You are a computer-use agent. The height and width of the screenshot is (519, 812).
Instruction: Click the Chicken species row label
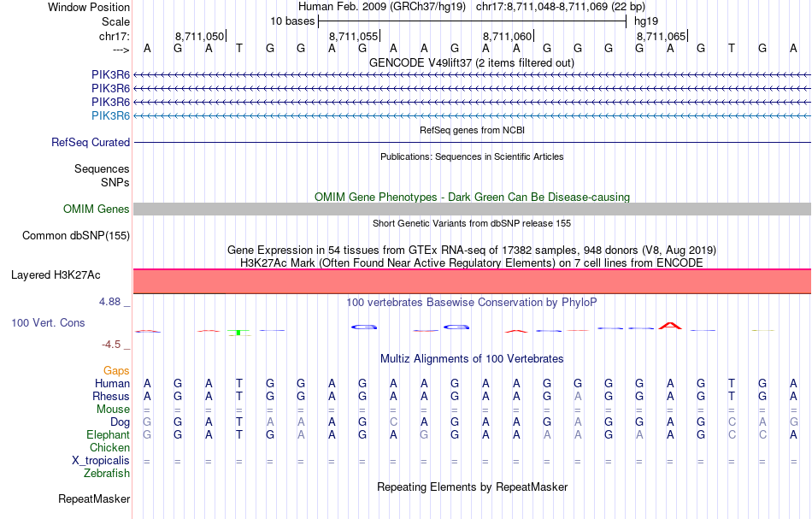coord(109,447)
